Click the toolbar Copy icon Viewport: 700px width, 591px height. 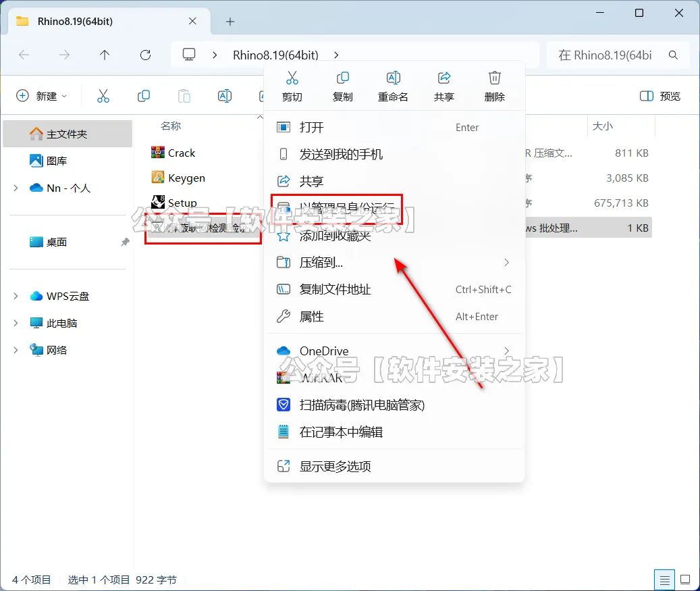click(x=144, y=96)
